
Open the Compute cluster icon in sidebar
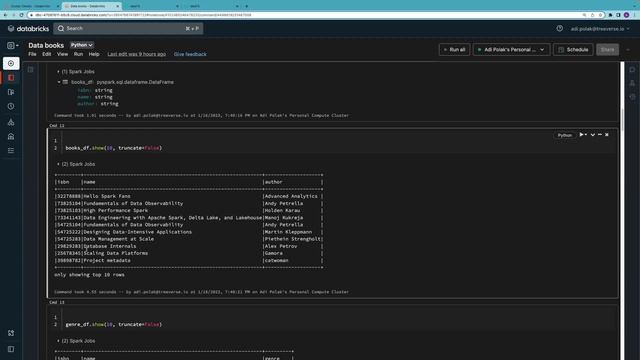[x=11, y=122]
